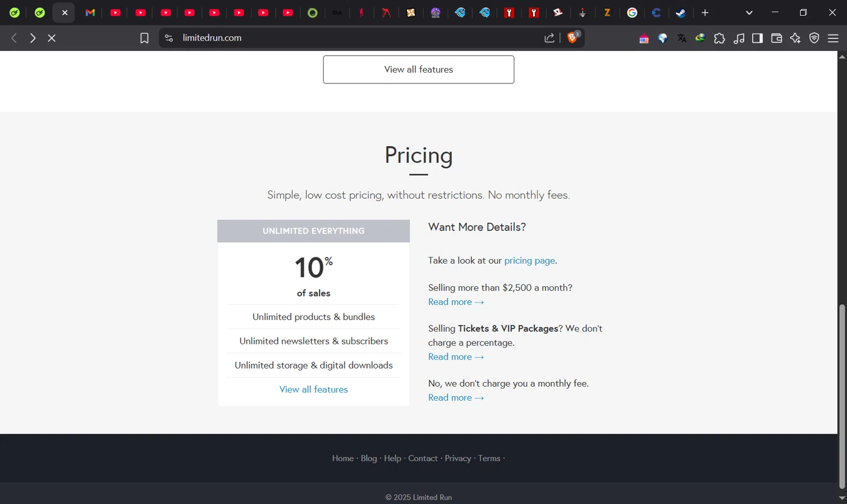Click the page's vertical scrollbar thumb
This screenshot has width=847, height=504.
tap(842, 395)
